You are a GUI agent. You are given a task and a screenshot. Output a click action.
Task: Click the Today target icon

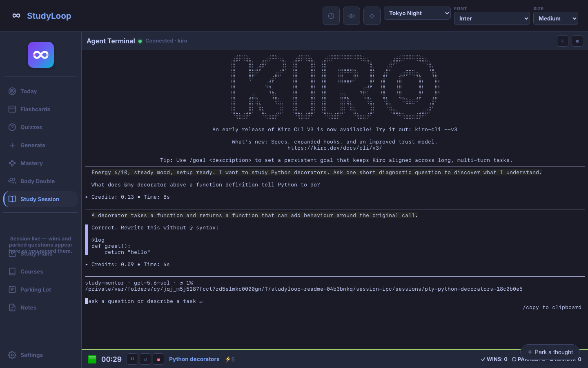12,91
